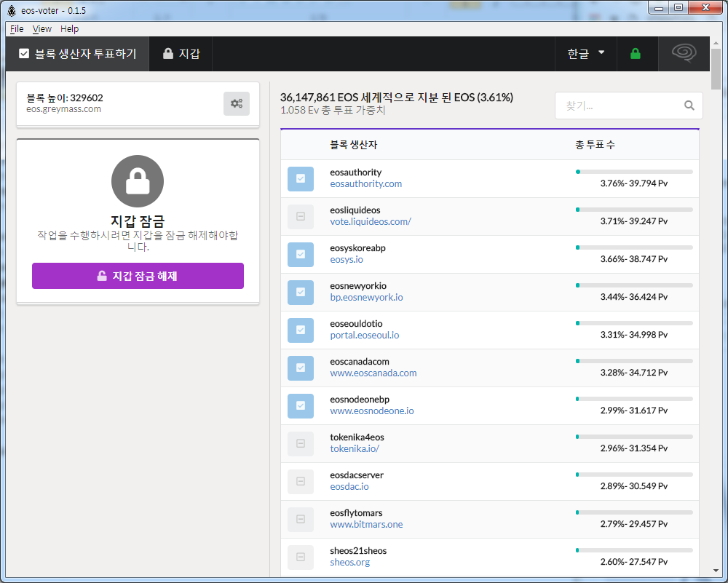Open sheos.org link
Screen dimensions: 728x583
pyautogui.click(x=350, y=562)
